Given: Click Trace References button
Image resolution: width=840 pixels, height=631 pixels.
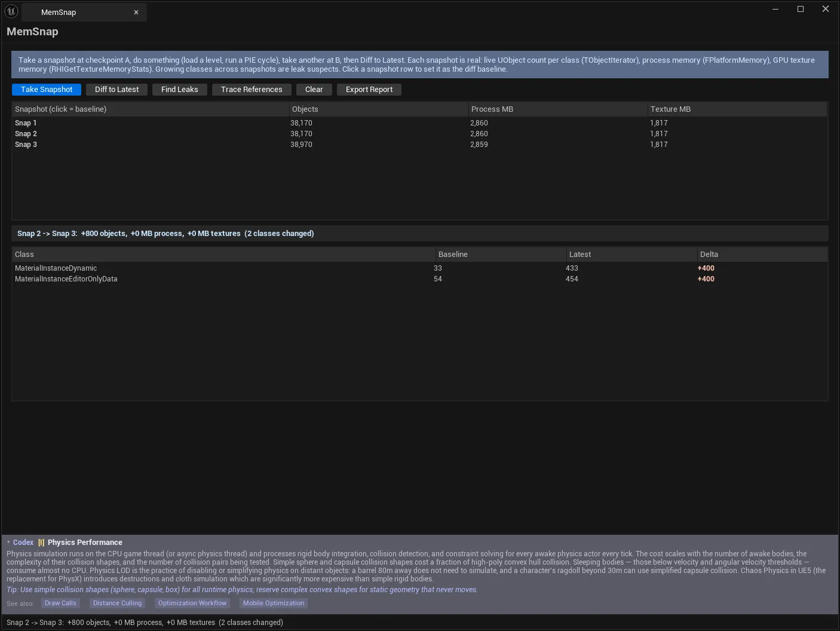Looking at the screenshot, I should pyautogui.click(x=252, y=90).
